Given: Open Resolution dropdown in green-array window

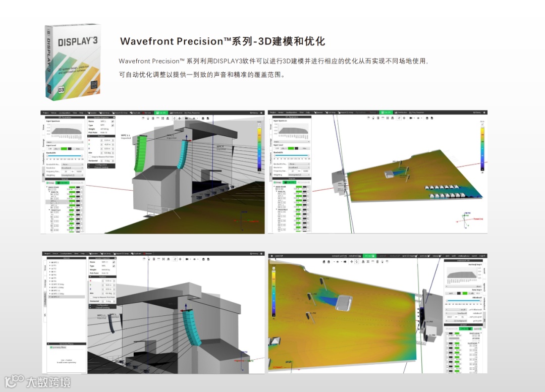Looking at the screenshot, I should pos(72,168).
